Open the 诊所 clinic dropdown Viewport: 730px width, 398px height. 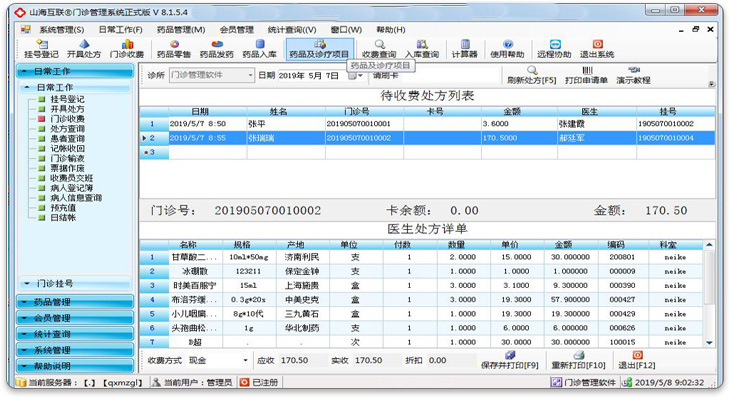pyautogui.click(x=250, y=75)
